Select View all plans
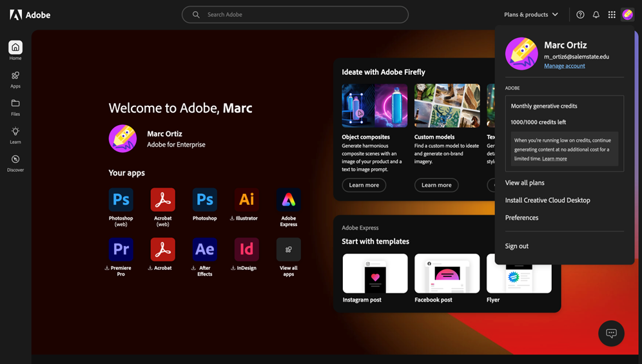Image resolution: width=642 pixels, height=364 pixels. pyautogui.click(x=525, y=183)
